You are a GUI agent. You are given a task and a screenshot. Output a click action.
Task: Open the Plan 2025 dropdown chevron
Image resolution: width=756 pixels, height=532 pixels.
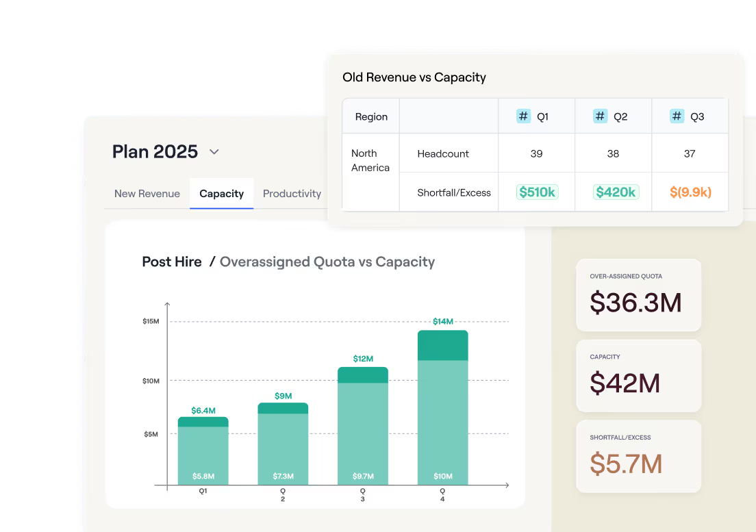click(214, 152)
